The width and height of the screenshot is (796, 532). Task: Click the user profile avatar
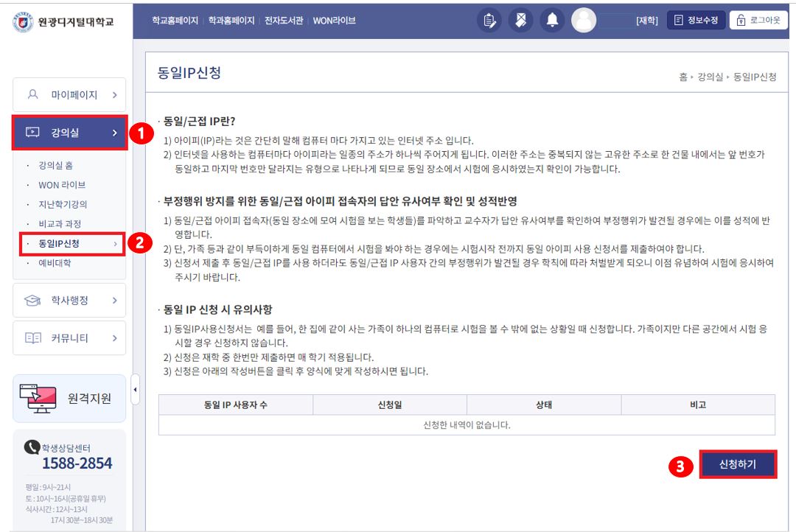(584, 21)
